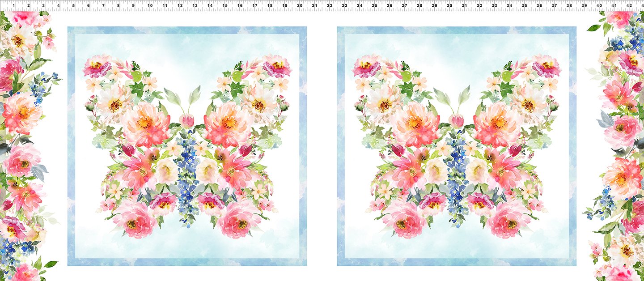Click the number 10 on the ruler

click(149, 6)
